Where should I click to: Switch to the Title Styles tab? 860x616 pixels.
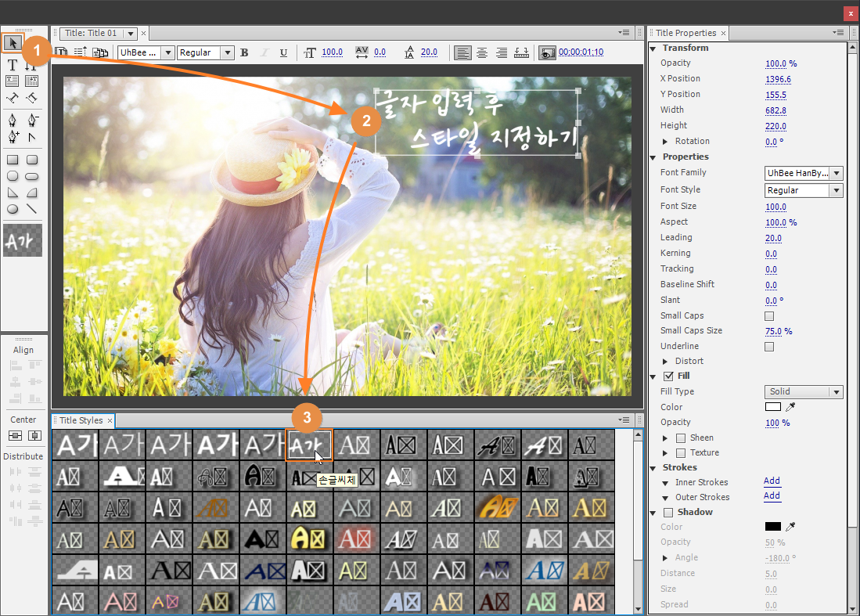81,421
